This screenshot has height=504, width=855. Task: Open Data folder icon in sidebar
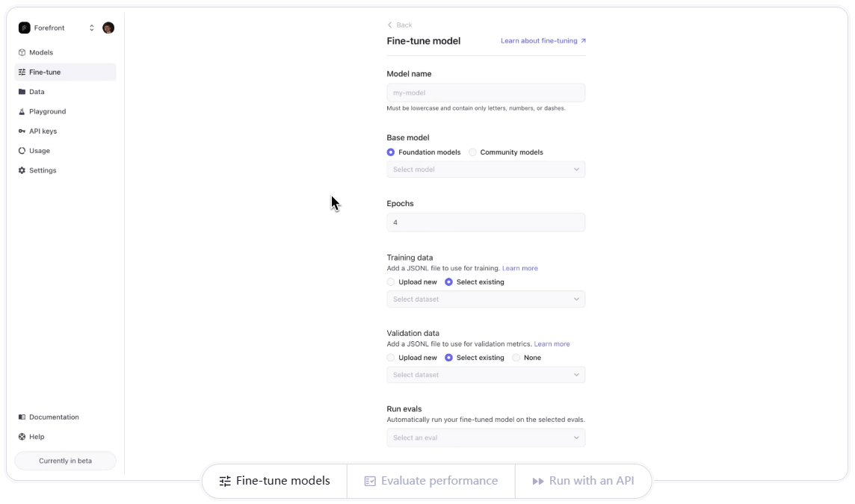pos(22,92)
